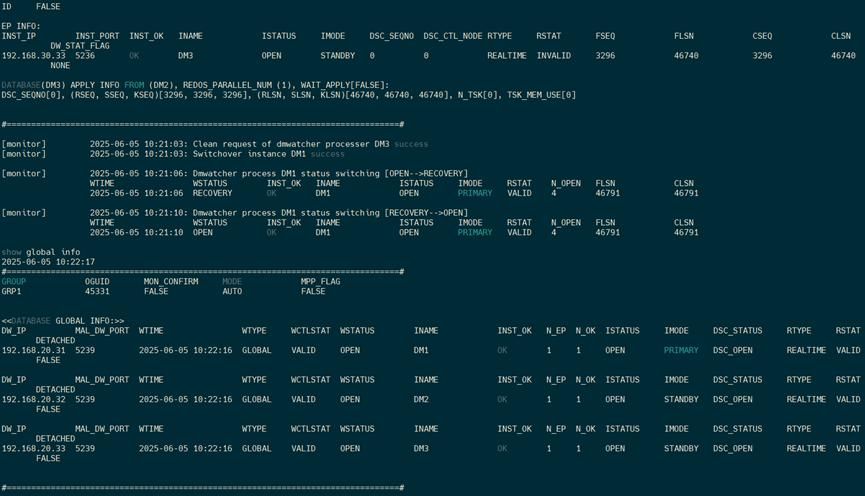The width and height of the screenshot is (865, 496).
Task: Select the DSC_SEQNO column header
Action: tap(391, 36)
